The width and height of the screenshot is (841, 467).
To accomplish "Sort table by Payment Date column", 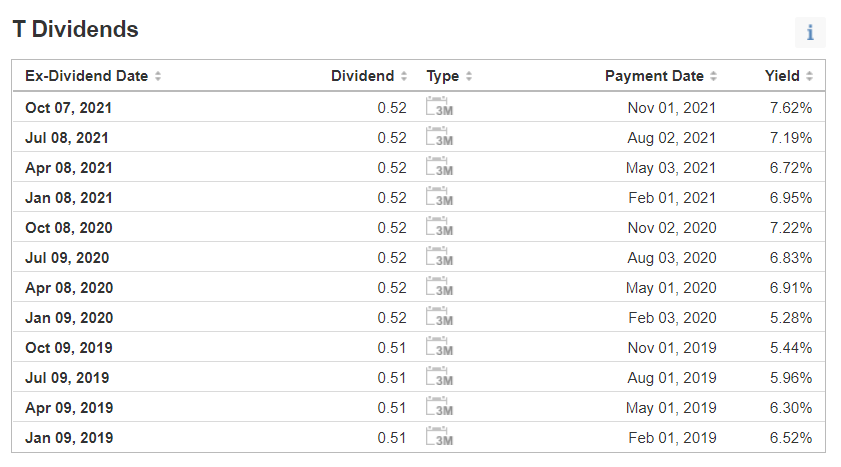I will [661, 76].
